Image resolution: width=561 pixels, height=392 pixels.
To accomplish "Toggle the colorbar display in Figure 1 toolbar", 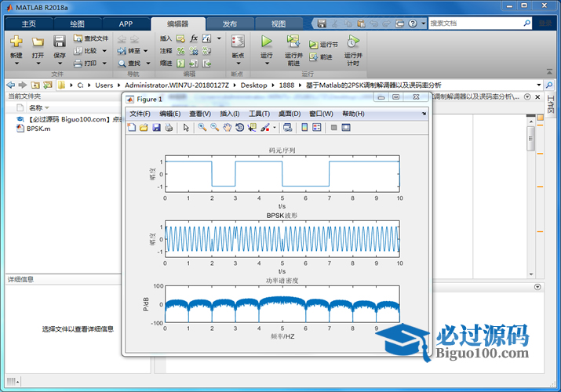I will click(305, 127).
